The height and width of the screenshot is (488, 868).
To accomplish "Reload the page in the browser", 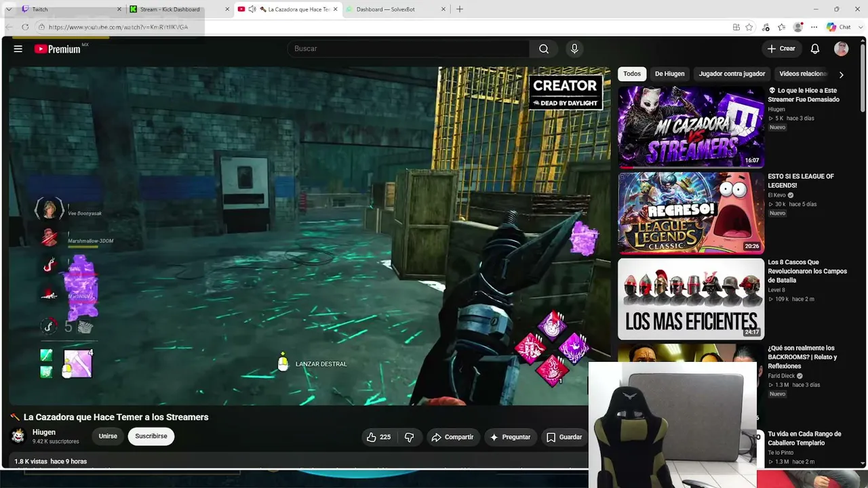I will (x=25, y=27).
